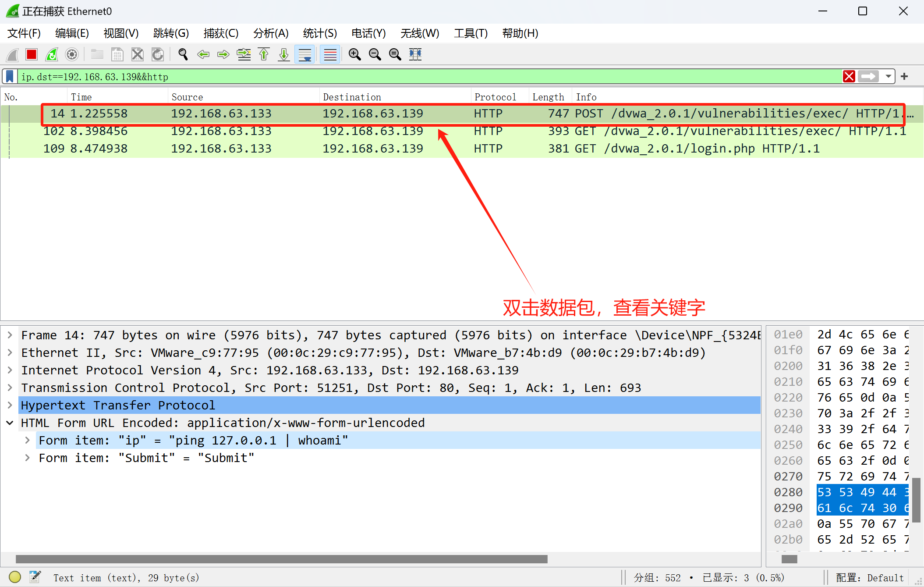Open the 捕获(C) menu
Image resolution: width=924 pixels, height=587 pixels.
(x=221, y=33)
